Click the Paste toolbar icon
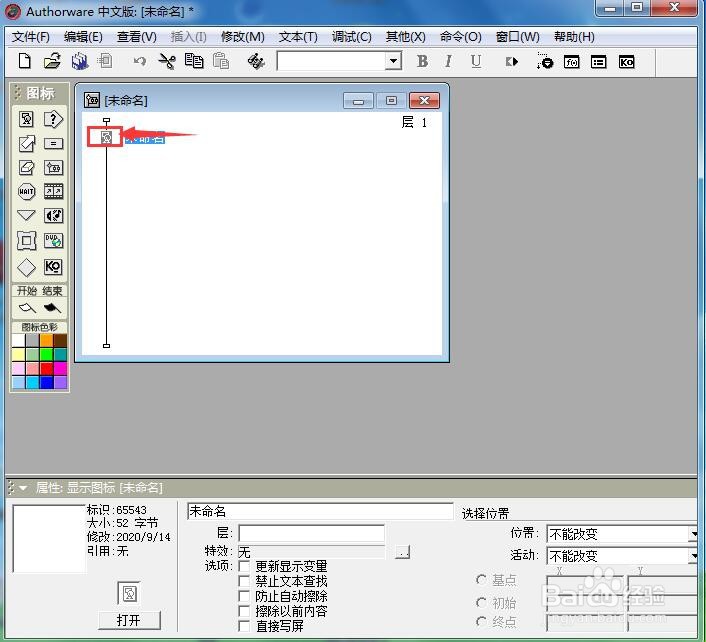Image resolution: width=706 pixels, height=642 pixels. [x=221, y=61]
